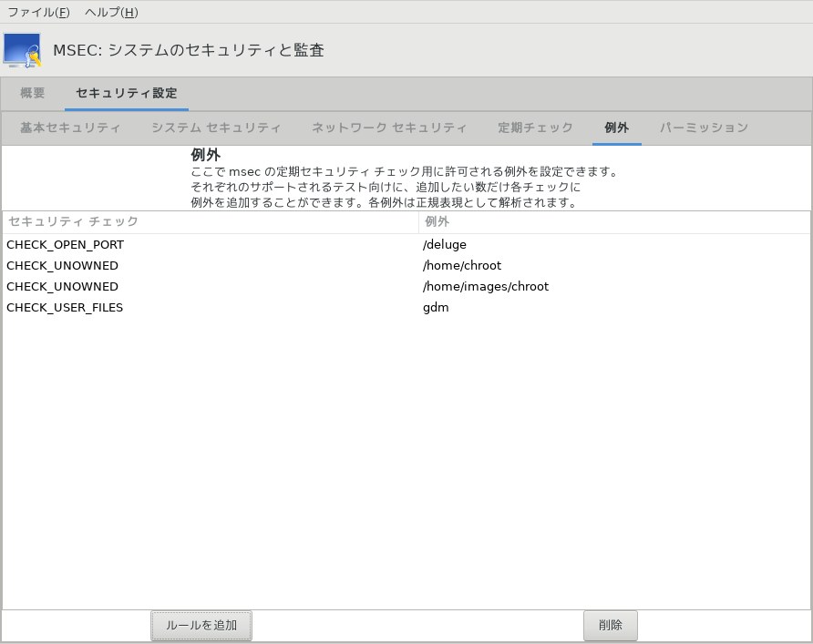Sort by 例外 column header

(x=614, y=221)
